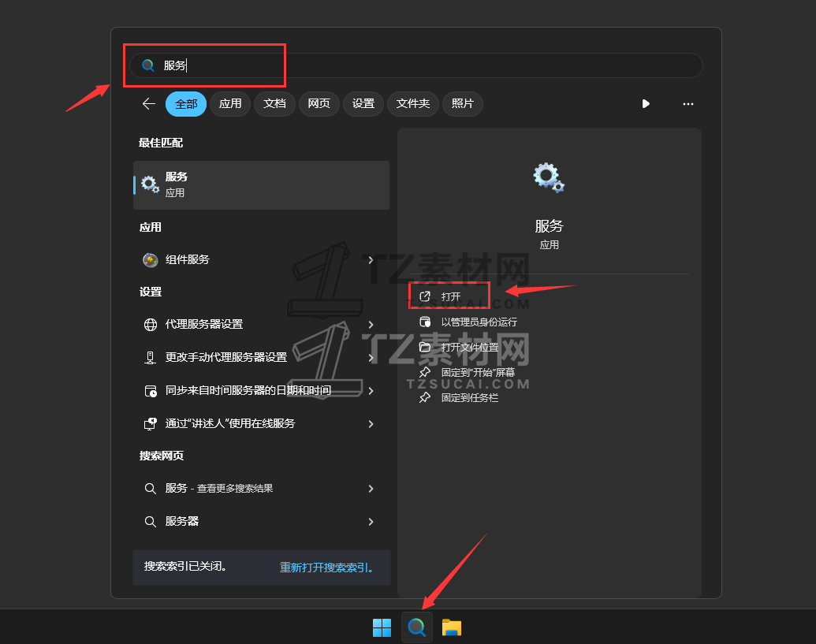Click the narrator icon beside 通过讲述人使用在线服务
The width and height of the screenshot is (816, 644).
[151, 424]
